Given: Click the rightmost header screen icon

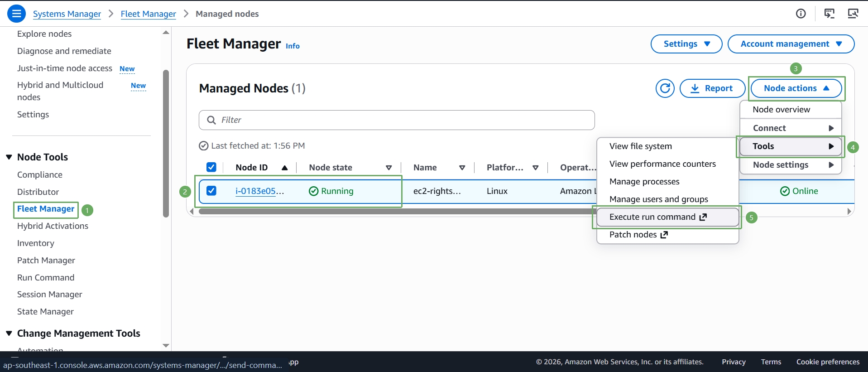Looking at the screenshot, I should coord(853,14).
